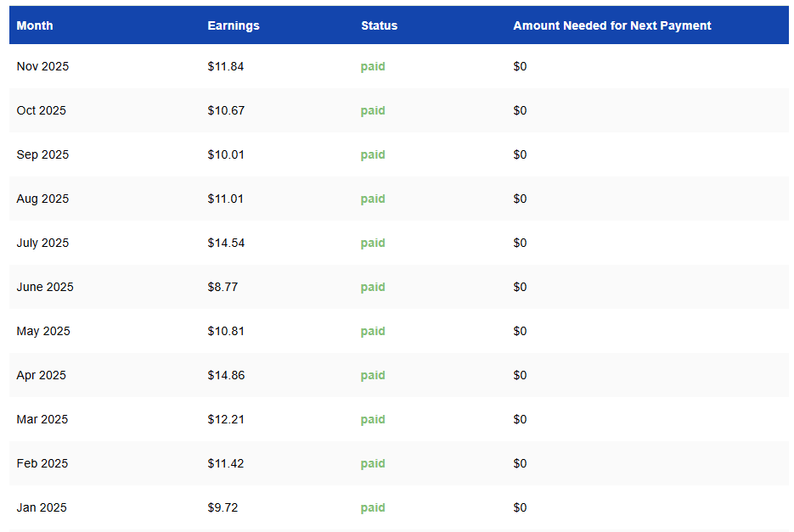
Task: Select the Nov 2025 month cell
Action: click(42, 66)
